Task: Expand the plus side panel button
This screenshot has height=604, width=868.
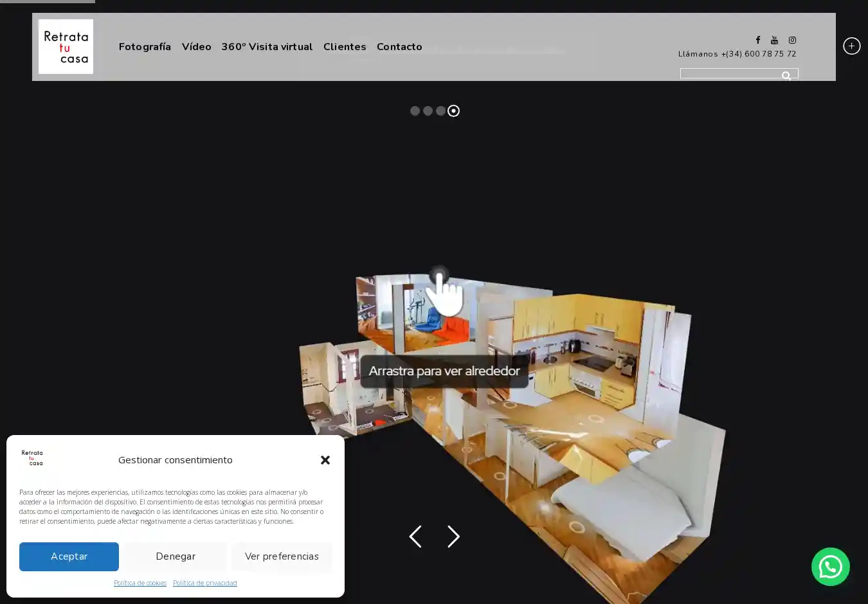Action: [x=851, y=46]
